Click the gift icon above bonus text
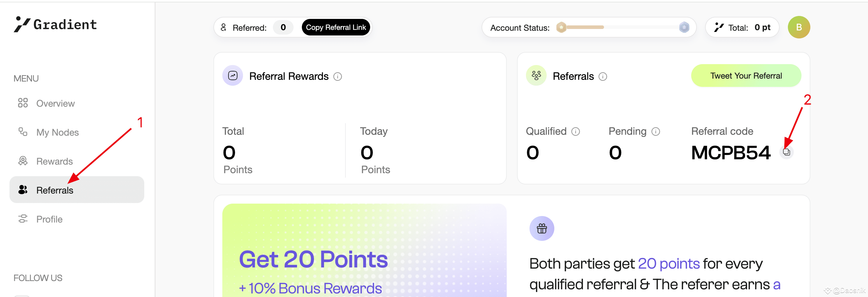The width and height of the screenshot is (868, 297). coord(542,228)
